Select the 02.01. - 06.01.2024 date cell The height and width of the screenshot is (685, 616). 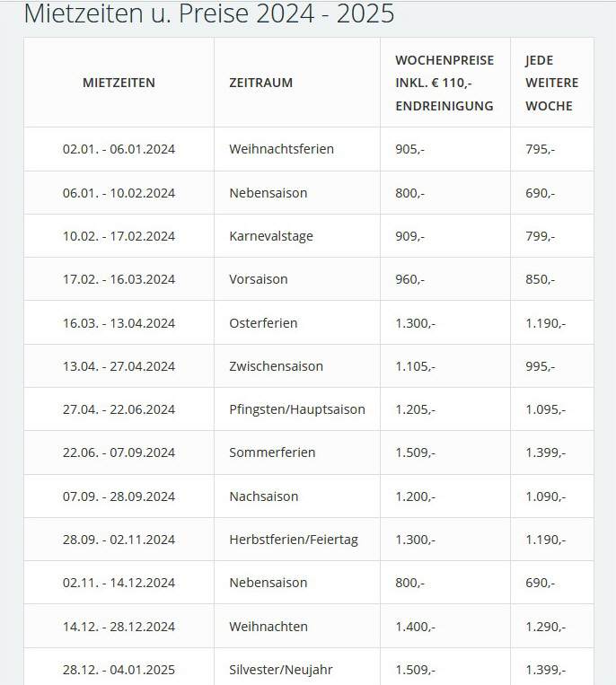(x=119, y=149)
